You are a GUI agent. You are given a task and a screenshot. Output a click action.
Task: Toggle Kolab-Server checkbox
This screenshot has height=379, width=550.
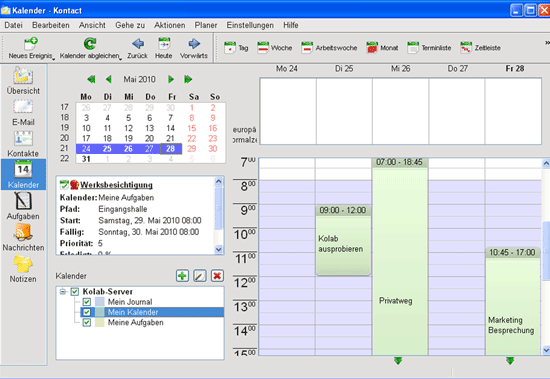pos(75,292)
